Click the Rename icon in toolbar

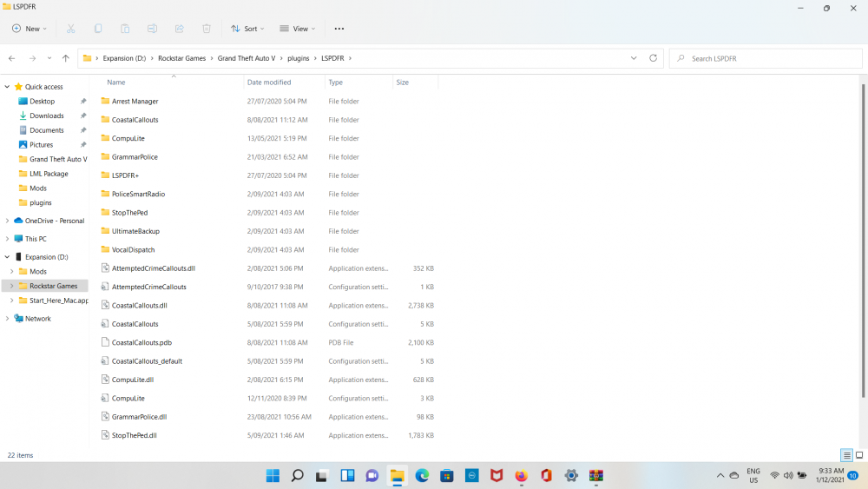[152, 29]
